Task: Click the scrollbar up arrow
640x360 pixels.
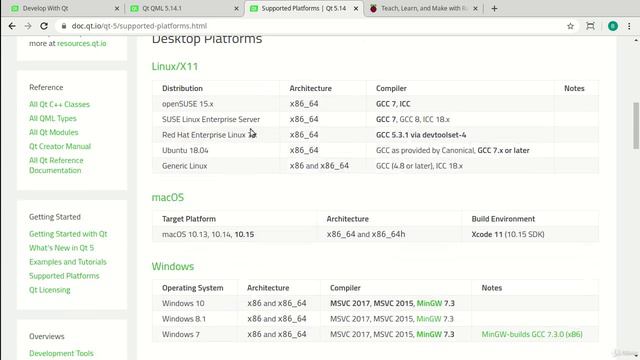Action: click(x=636, y=40)
